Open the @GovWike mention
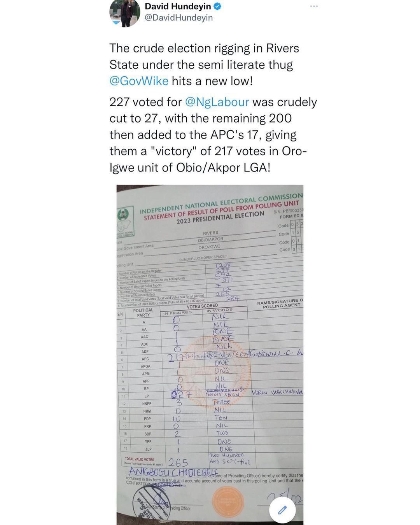The width and height of the screenshot is (420, 525). (x=139, y=81)
